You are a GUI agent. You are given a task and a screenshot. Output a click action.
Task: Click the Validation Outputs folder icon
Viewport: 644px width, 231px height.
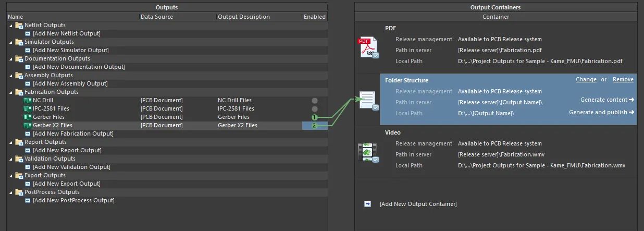click(x=20, y=159)
